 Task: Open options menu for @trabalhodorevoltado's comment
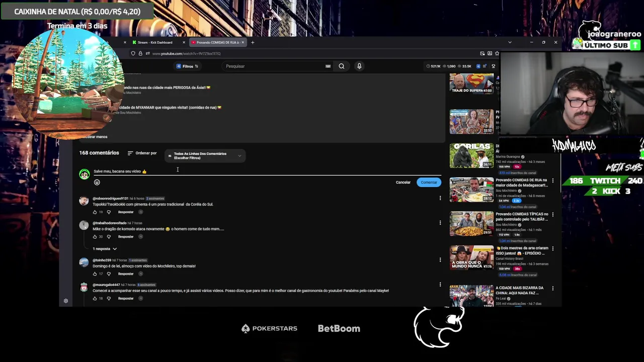440,223
